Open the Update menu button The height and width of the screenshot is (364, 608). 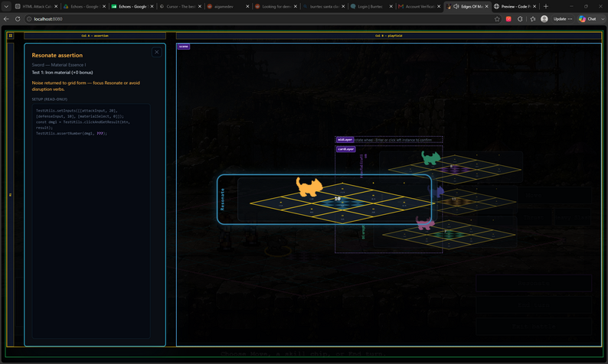[563, 19]
